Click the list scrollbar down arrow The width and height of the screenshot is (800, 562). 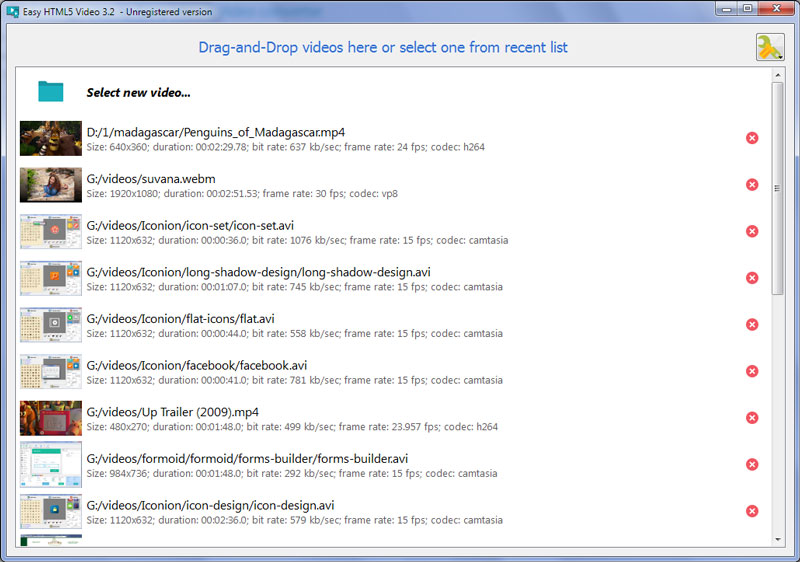coord(778,540)
